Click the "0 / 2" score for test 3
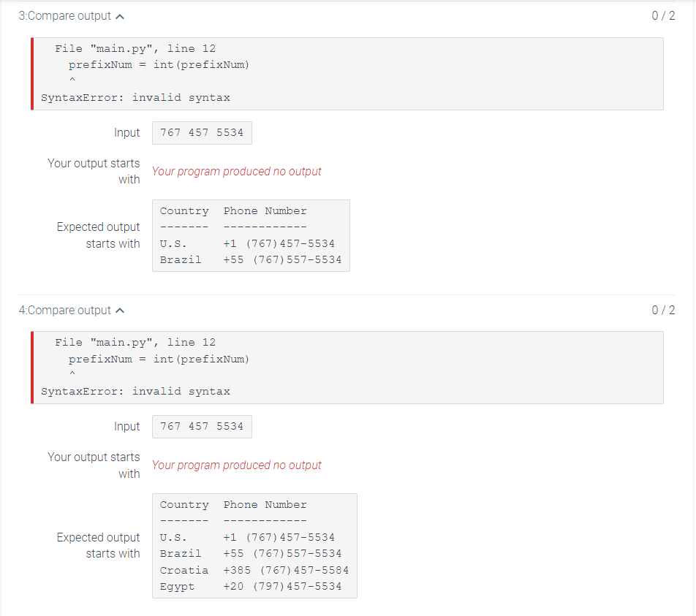696x616 pixels. (x=663, y=15)
